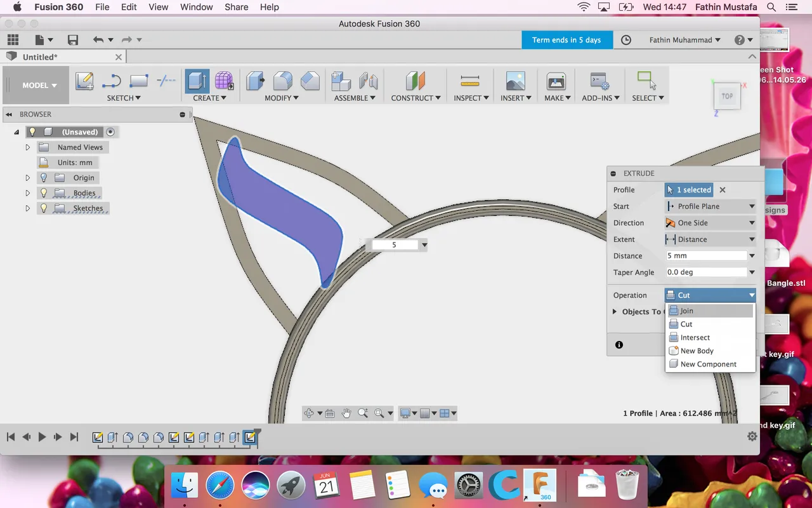Click the Orbit navigation icon

tap(309, 413)
